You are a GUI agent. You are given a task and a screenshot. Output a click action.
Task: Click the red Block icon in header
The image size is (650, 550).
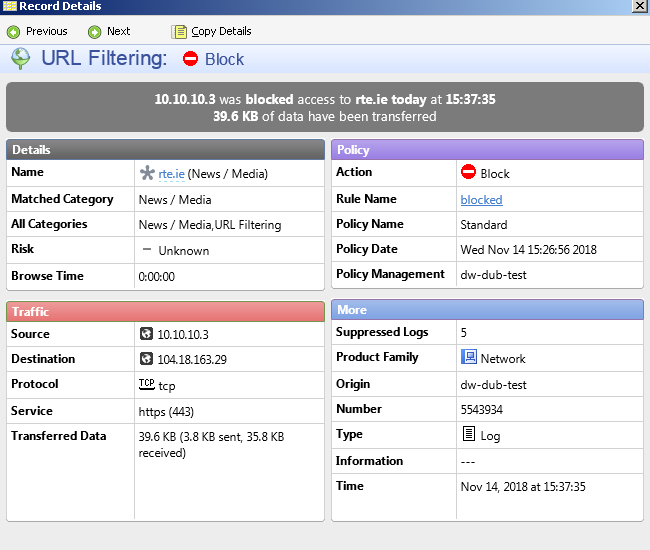(x=191, y=58)
